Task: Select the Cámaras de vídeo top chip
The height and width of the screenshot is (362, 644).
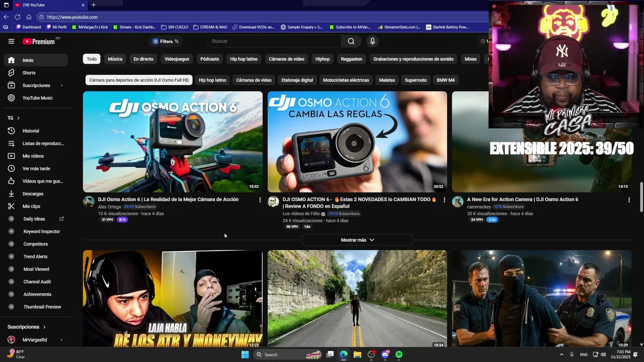Action: coord(286,59)
